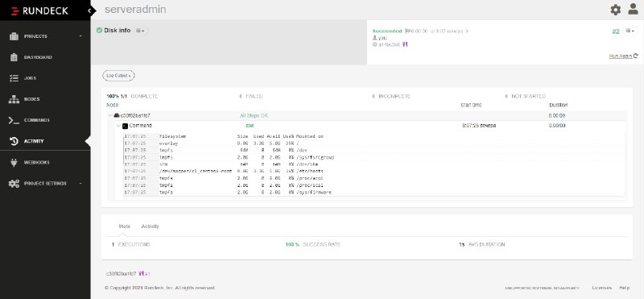Click the Log Output button

pos(118,76)
